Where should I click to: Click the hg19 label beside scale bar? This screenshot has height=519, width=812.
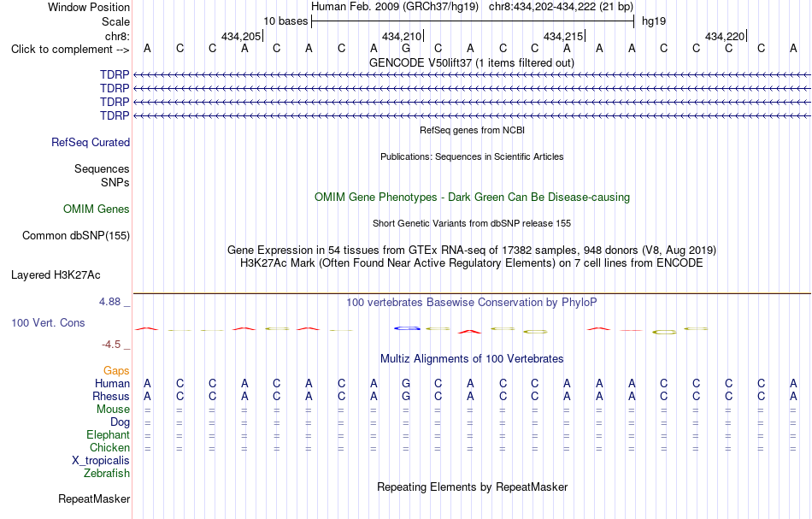tap(654, 21)
